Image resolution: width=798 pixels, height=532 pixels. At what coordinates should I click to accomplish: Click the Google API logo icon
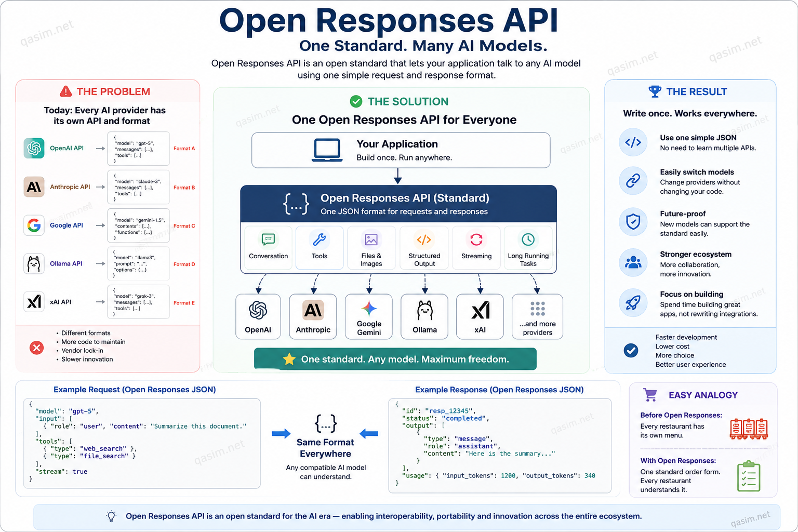34,225
